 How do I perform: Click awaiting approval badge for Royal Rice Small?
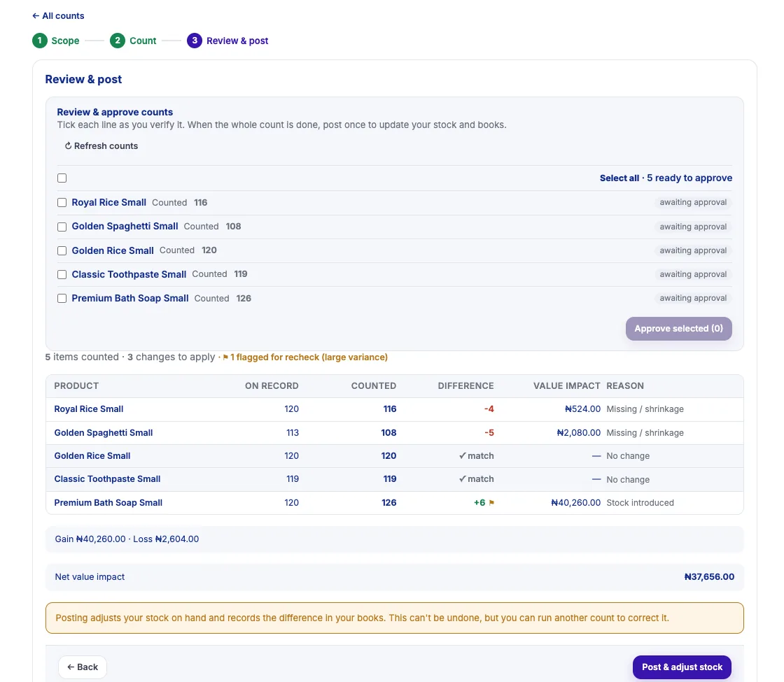[x=693, y=202]
